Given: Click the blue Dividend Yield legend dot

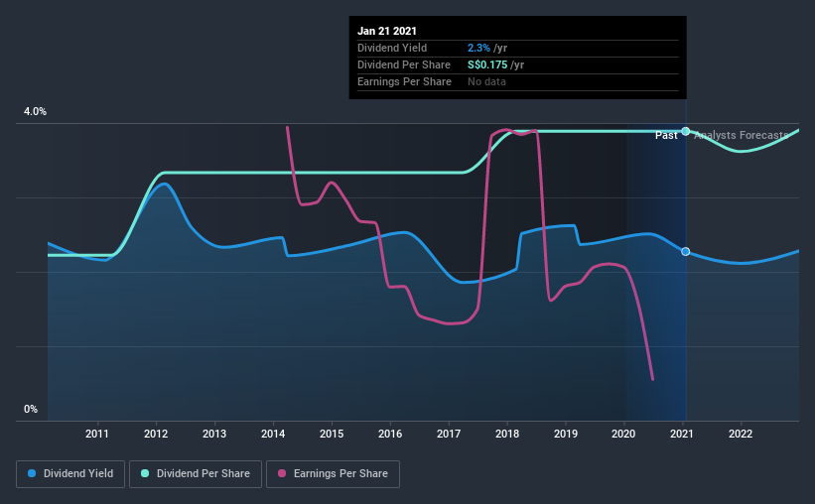Looking at the screenshot, I should pos(32,473).
